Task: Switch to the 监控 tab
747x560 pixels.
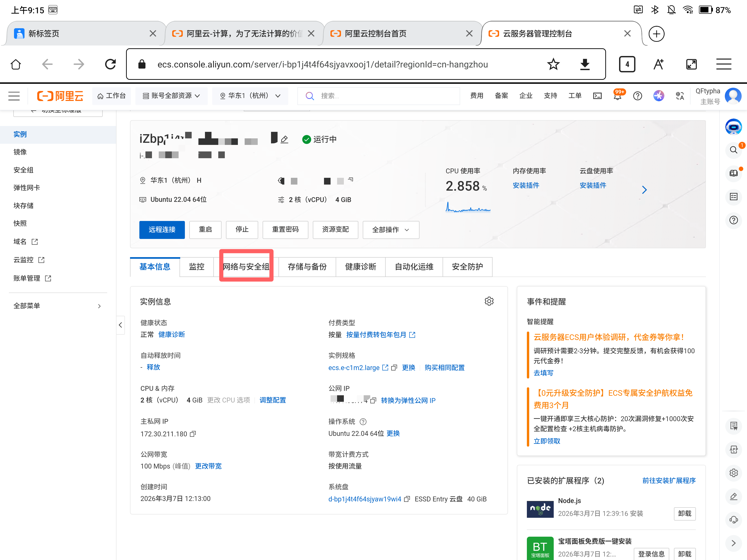Action: tap(197, 266)
